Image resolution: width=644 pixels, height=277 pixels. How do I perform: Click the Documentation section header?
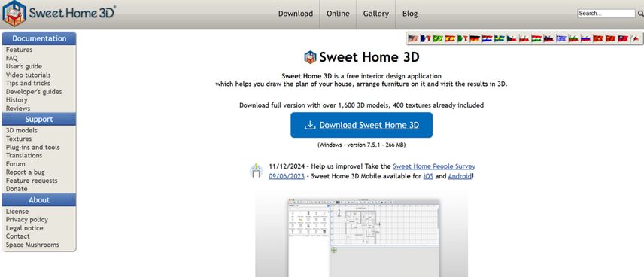pos(39,38)
